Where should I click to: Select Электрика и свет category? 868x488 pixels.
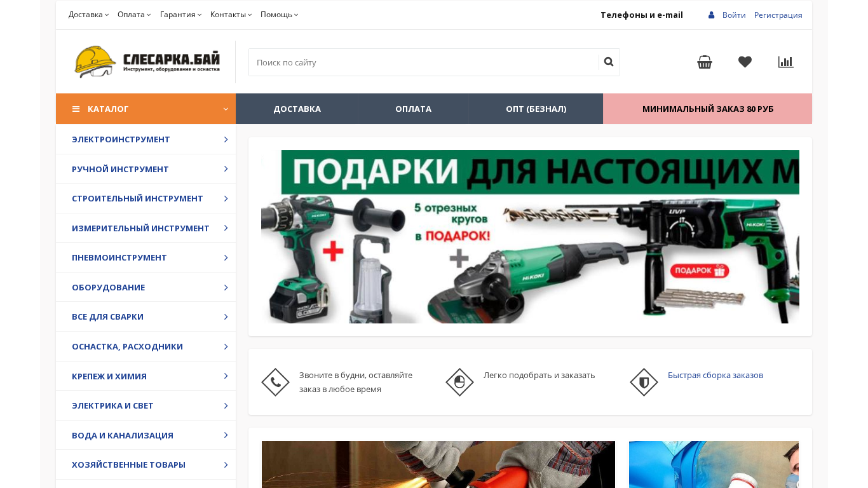tap(112, 405)
